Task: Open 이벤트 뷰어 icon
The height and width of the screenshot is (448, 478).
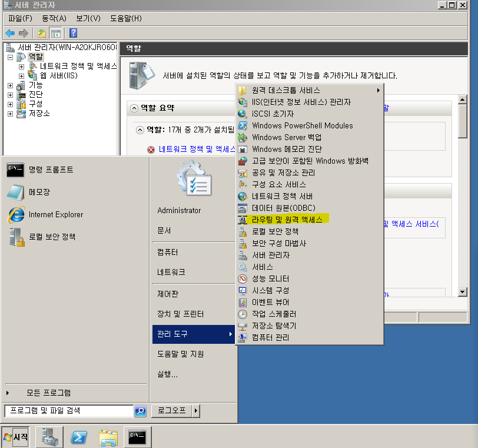Action: point(243,303)
